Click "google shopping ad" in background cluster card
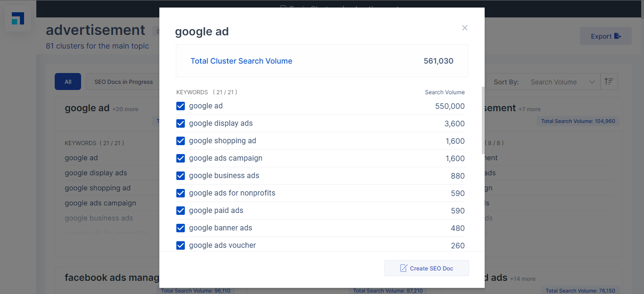Screen dimensions: 644x294 (98, 188)
